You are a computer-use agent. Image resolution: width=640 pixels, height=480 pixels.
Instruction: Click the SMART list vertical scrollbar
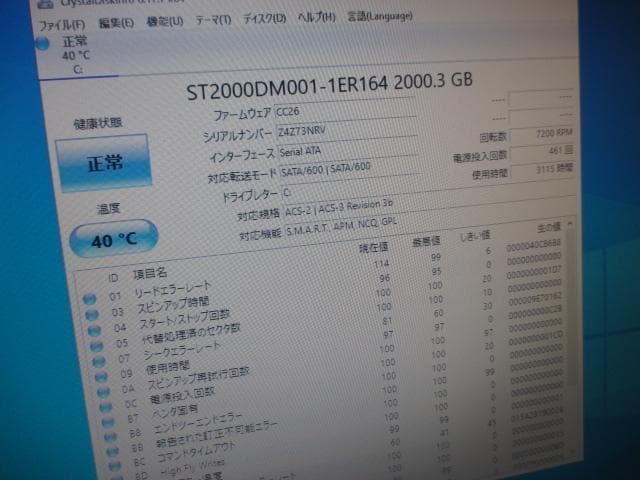point(573,339)
